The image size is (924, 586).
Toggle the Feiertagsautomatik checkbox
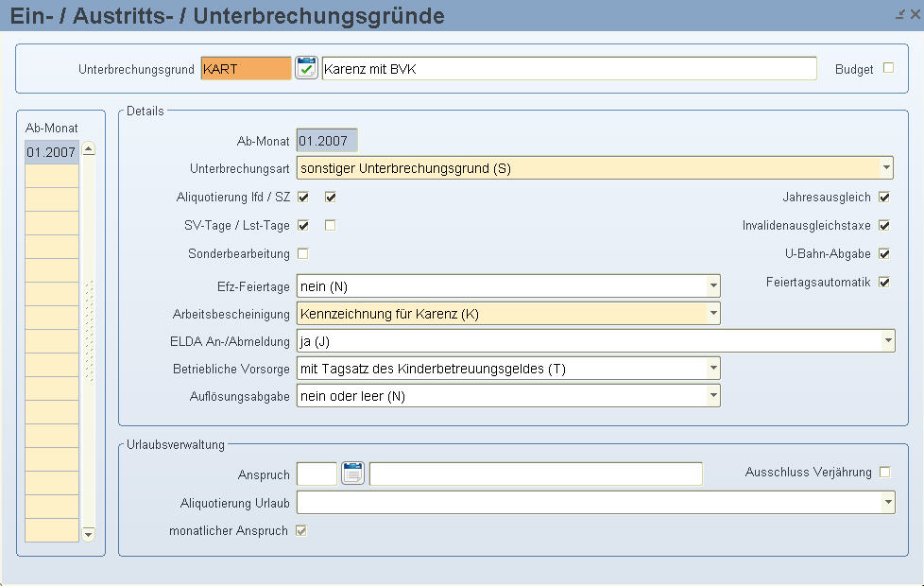884,283
